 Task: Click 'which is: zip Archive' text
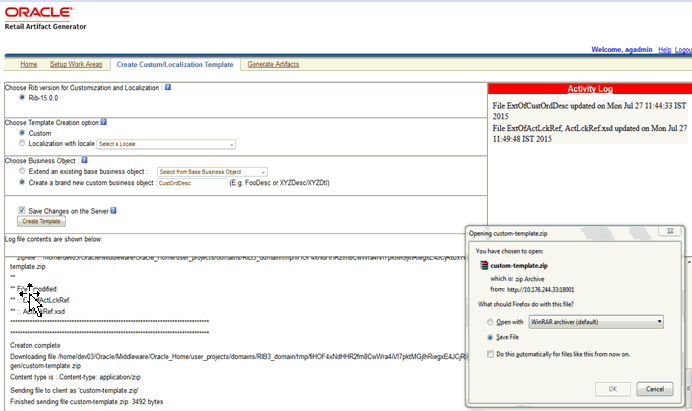pos(517,279)
